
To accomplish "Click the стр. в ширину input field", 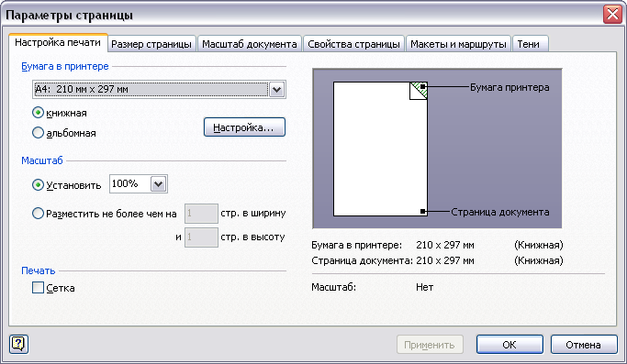I will (201, 214).
